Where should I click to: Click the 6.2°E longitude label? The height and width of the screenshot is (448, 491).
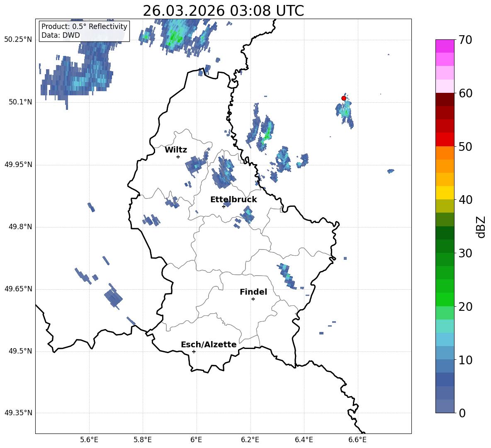(x=250, y=440)
